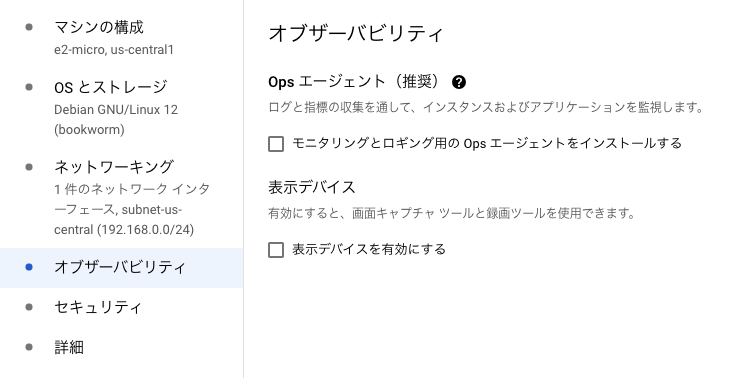Check the 表示デバイスを有効にする checkbox

pos(276,250)
